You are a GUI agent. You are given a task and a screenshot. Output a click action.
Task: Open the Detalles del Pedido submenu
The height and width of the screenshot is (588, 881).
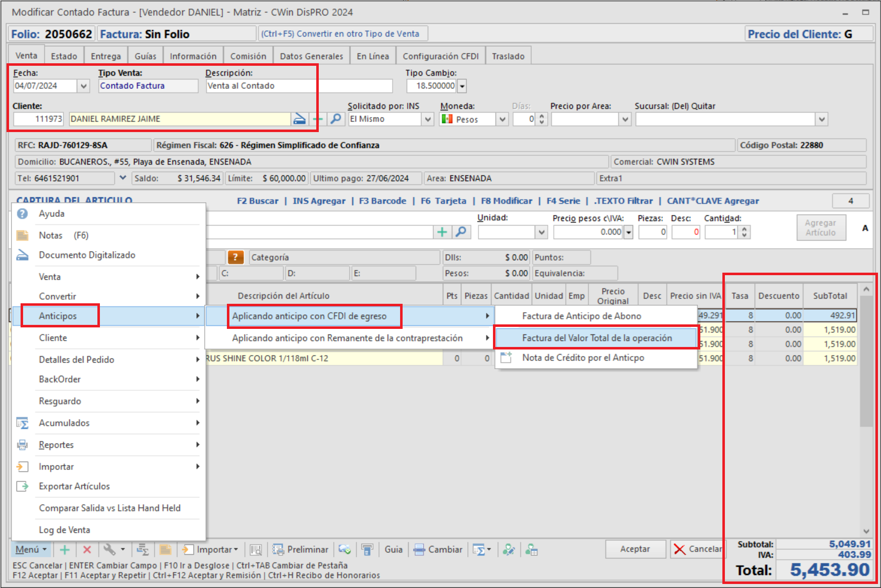tap(108, 360)
